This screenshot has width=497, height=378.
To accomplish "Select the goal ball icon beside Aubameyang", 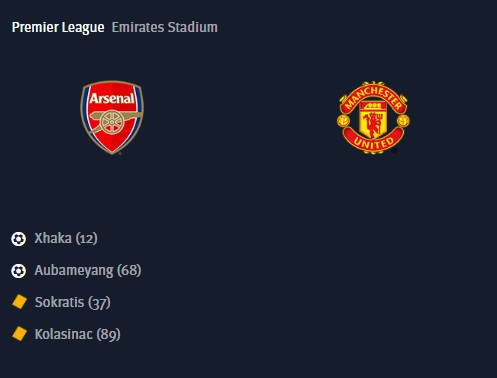I will click(x=18, y=271).
